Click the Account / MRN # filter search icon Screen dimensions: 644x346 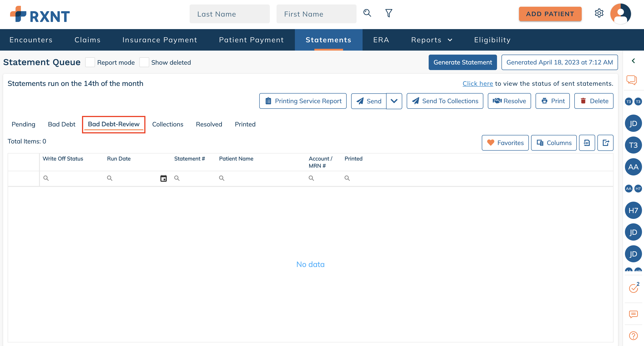[x=311, y=178]
